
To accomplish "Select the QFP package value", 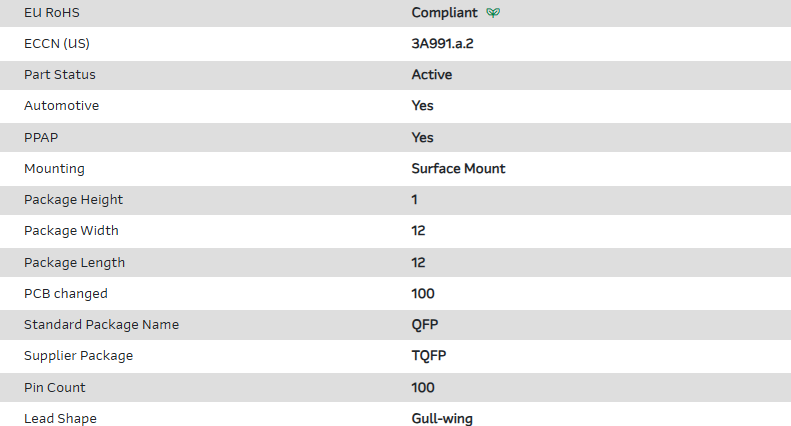I will (x=425, y=325).
